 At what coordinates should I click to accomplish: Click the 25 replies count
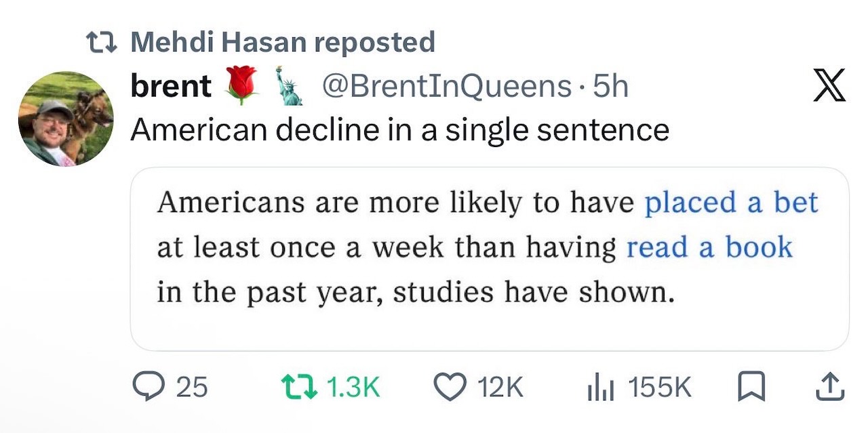coord(191,388)
